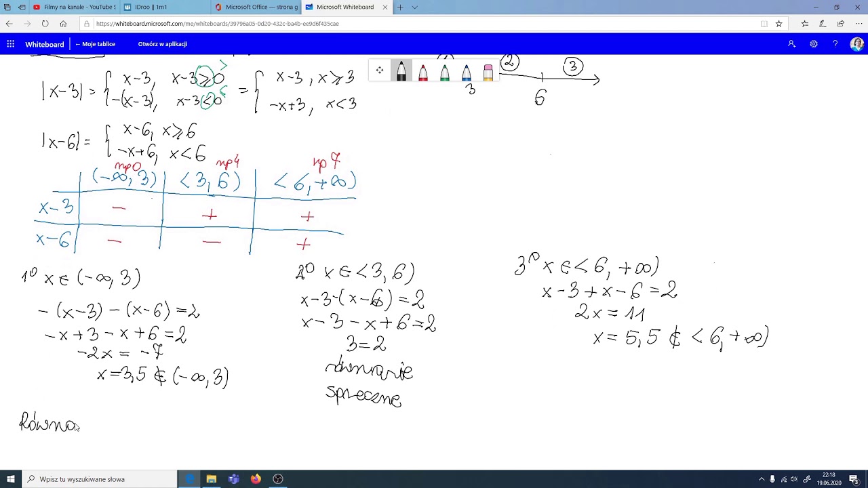Open a new browser tab
The width and height of the screenshot is (868, 488).
(x=400, y=7)
